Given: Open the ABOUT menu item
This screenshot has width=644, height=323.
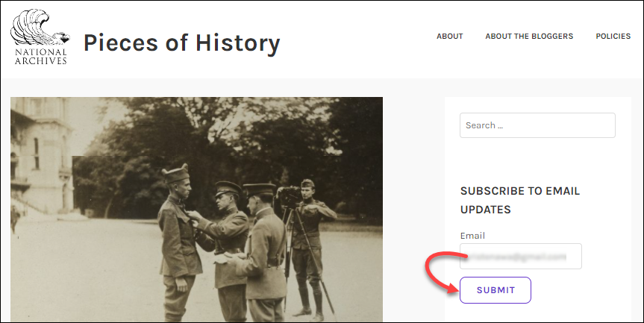Looking at the screenshot, I should [450, 36].
